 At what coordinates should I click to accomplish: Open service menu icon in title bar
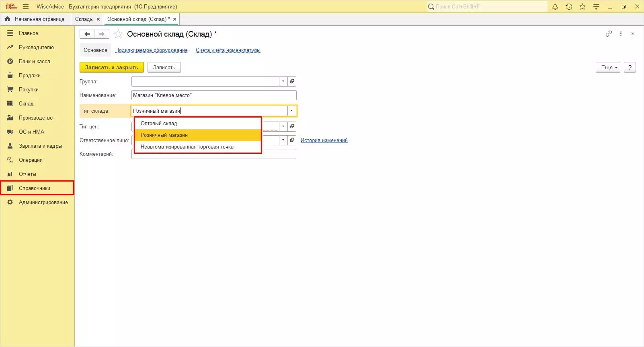[x=596, y=6]
